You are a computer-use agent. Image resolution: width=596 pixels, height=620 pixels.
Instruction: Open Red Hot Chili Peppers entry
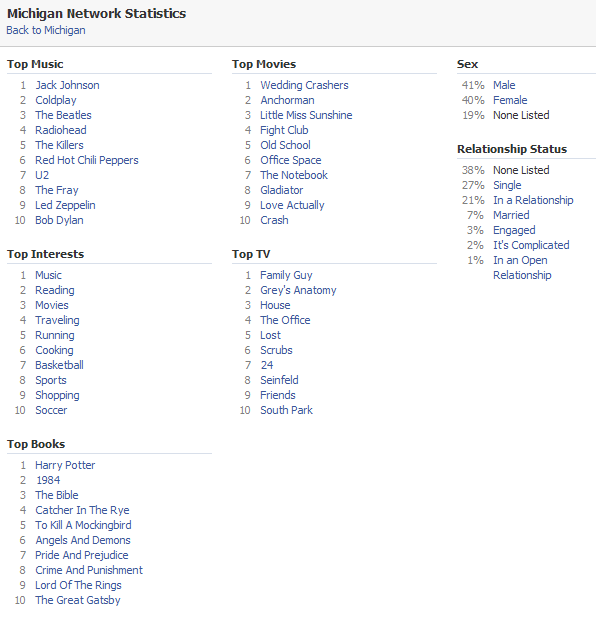tap(87, 160)
